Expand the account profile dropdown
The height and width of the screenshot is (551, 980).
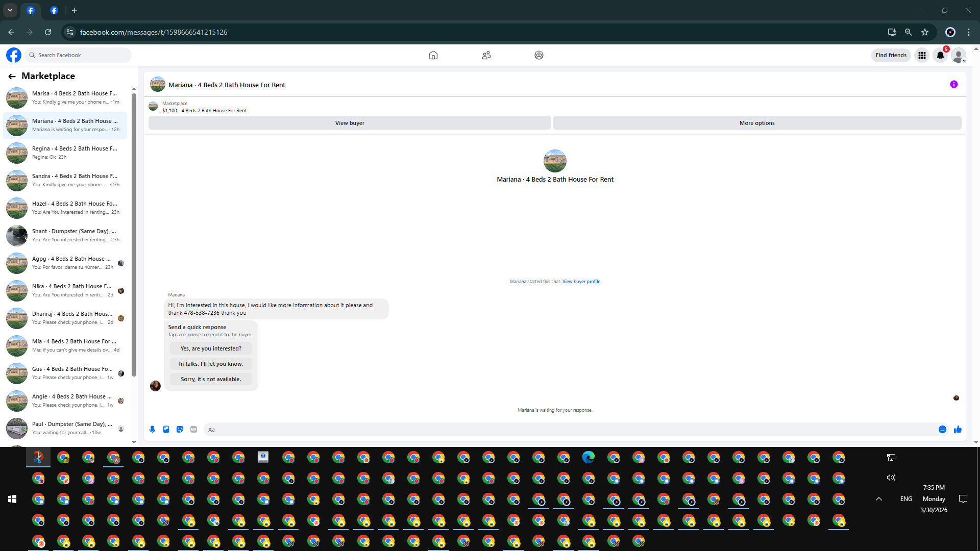pyautogui.click(x=959, y=55)
